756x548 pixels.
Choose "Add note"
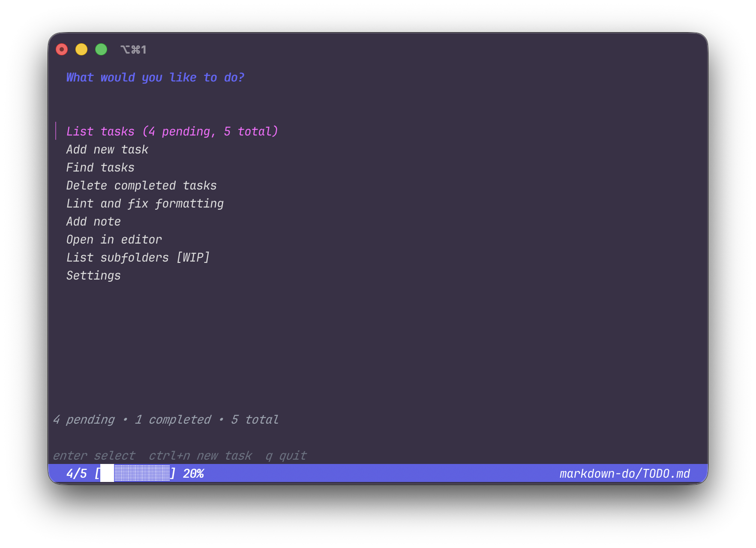[93, 222]
